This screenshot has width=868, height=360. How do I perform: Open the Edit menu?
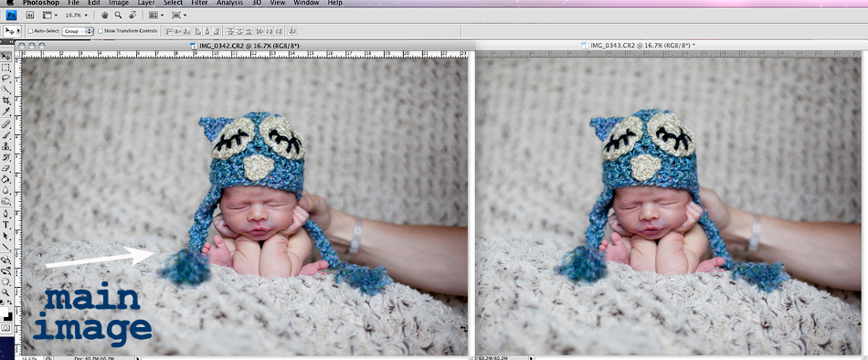(x=93, y=3)
